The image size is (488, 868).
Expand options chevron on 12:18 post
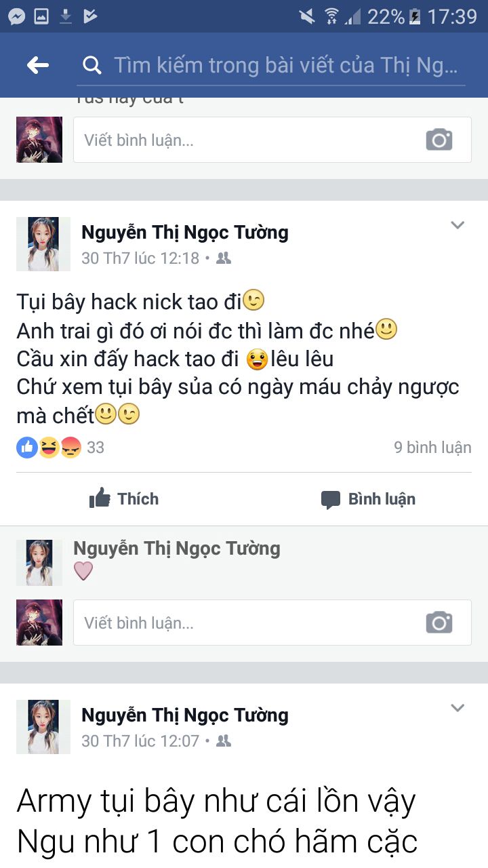point(458,225)
